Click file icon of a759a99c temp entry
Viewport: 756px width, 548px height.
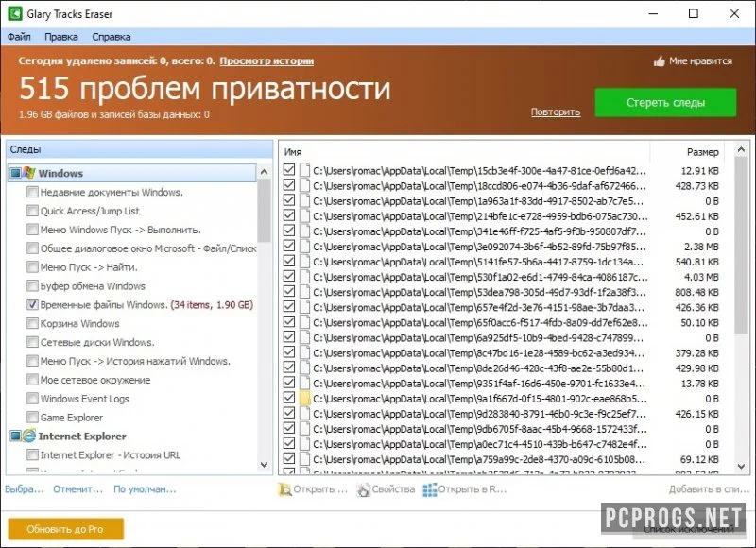(304, 459)
